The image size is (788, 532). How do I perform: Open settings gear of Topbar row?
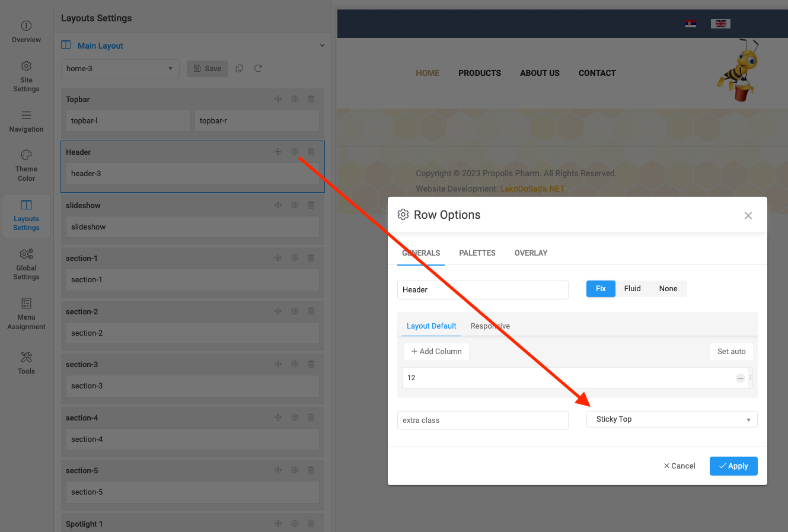point(295,99)
